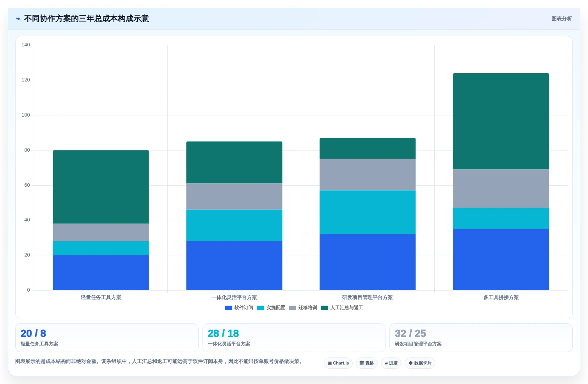Click the blue segment of 一体化灵活平台方案 bar

(x=234, y=265)
